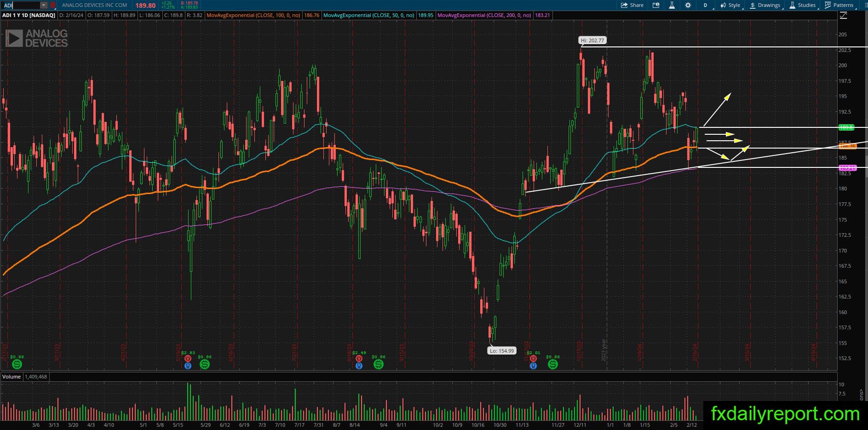
Task: Click the blue lightbulb icon under $2.49
Action: click(x=359, y=366)
